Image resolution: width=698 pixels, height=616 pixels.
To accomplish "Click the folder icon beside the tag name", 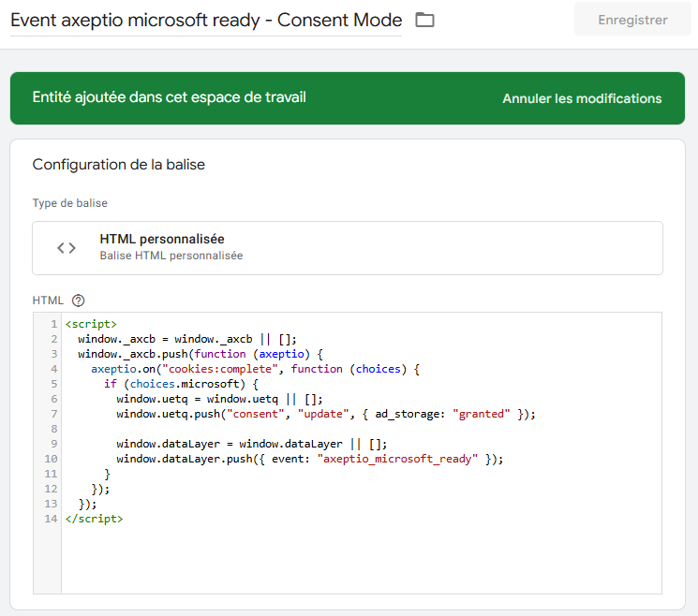I will click(x=424, y=20).
